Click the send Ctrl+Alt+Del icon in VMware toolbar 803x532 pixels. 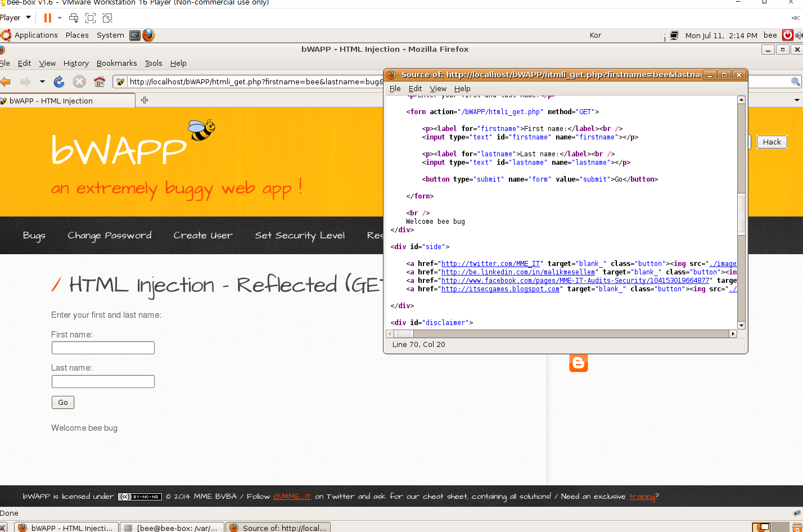pos(74,18)
